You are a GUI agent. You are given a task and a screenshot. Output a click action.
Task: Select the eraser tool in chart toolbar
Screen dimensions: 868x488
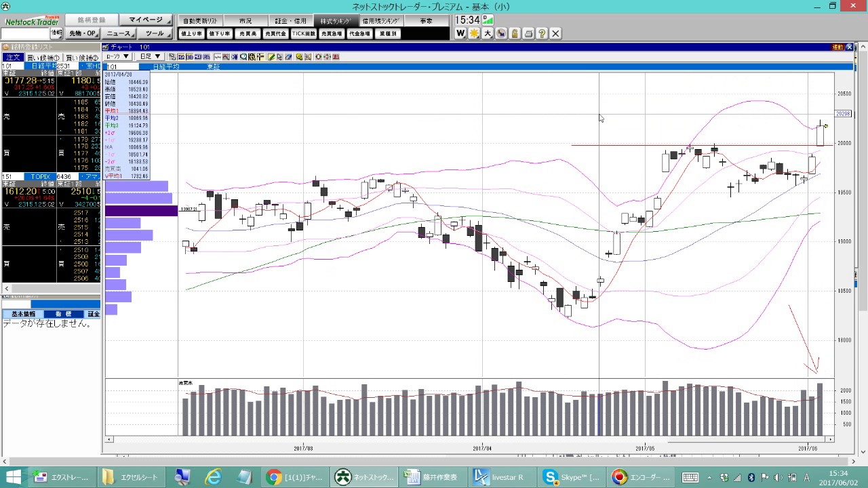coord(289,57)
